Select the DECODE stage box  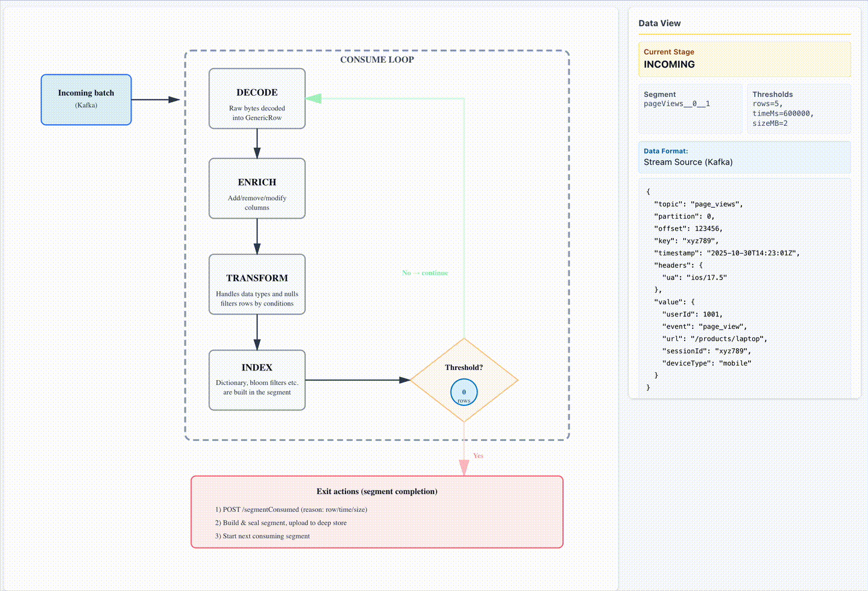[257, 99]
